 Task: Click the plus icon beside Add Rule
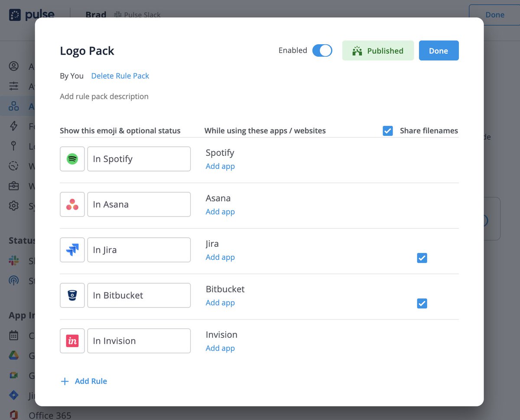pyautogui.click(x=65, y=381)
